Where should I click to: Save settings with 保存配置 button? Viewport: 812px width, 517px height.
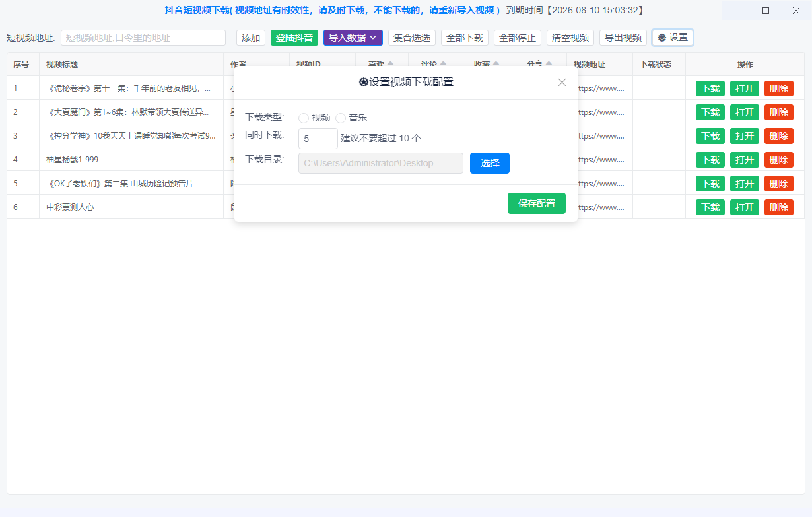pyautogui.click(x=537, y=203)
